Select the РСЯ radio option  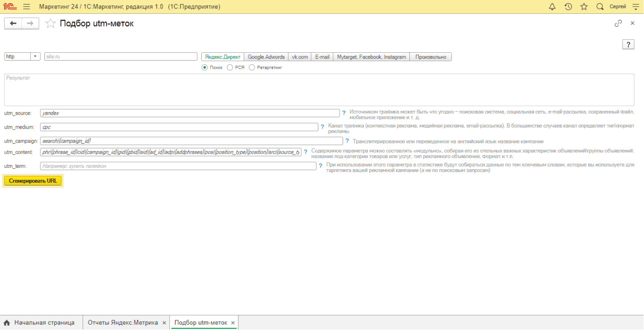point(230,67)
